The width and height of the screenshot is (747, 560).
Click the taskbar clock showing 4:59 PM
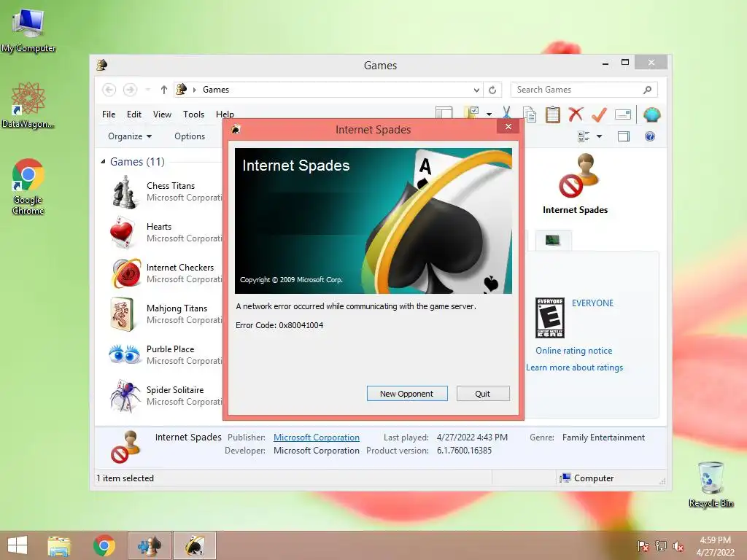pyautogui.click(x=715, y=546)
